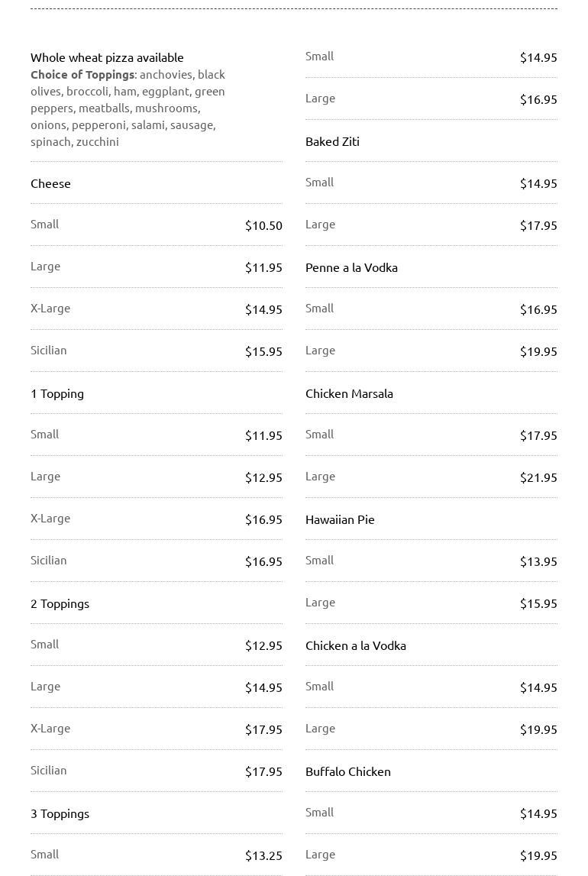588x876 pixels.
Task: Click the Chicken a la Vodka heading
Action: [355, 645]
